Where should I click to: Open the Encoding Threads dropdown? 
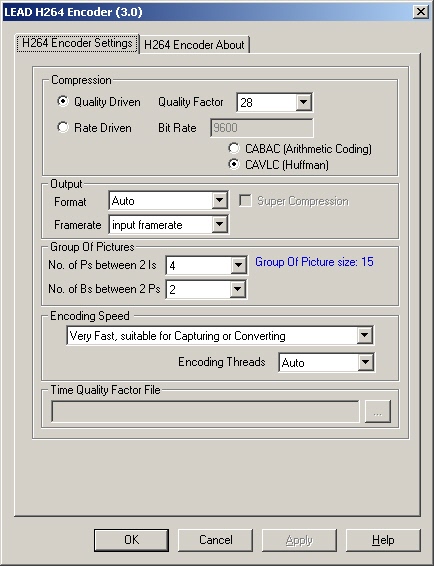point(365,362)
